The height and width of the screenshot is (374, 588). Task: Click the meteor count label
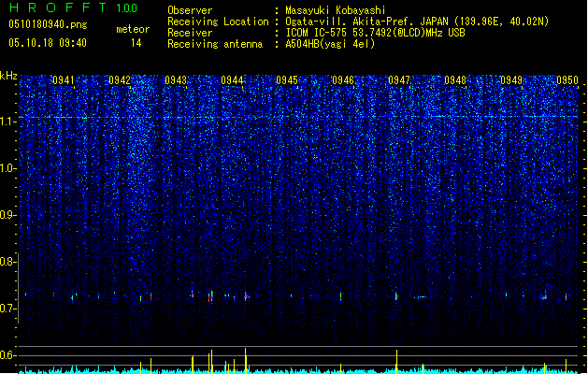pyautogui.click(x=133, y=29)
